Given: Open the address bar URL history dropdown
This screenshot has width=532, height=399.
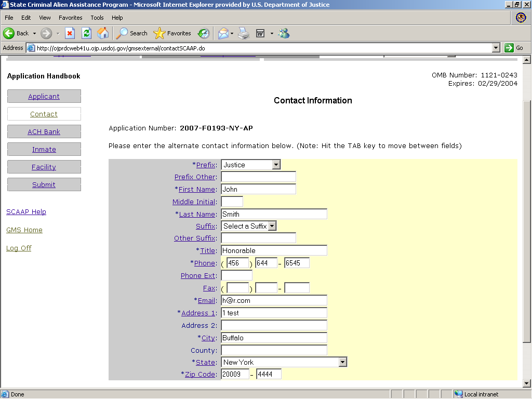Looking at the screenshot, I should point(496,48).
